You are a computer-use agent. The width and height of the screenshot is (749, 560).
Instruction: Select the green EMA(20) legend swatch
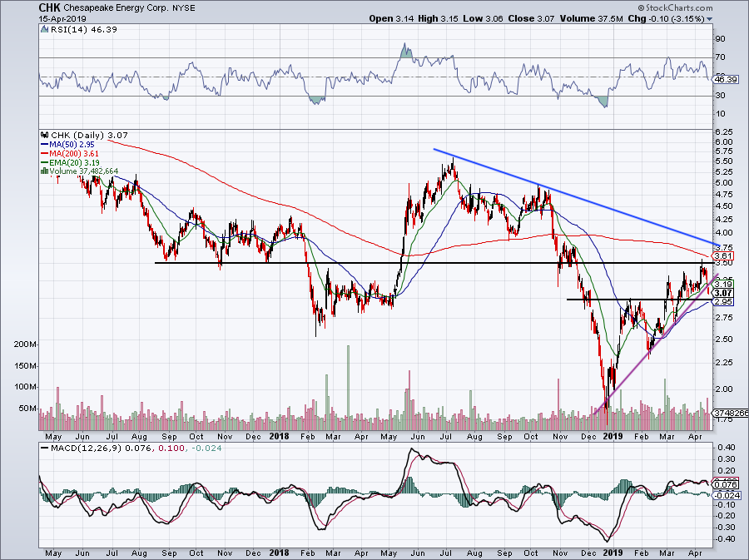[44, 163]
